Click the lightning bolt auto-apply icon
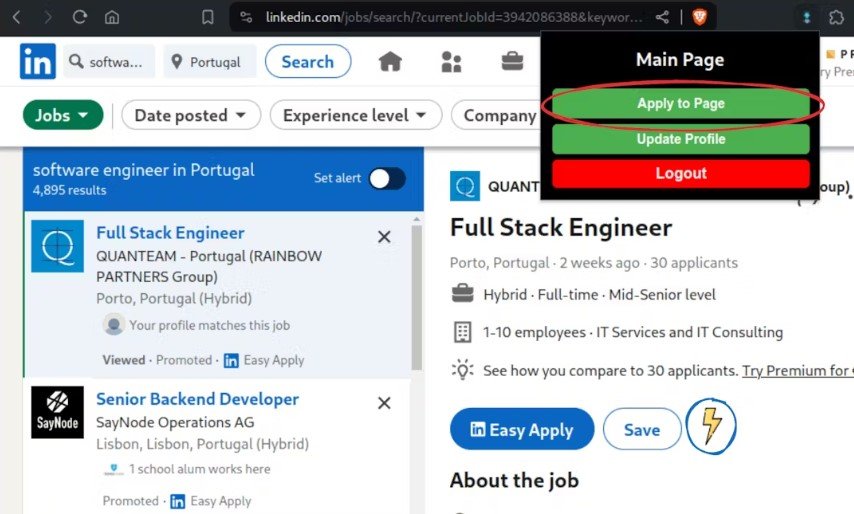This screenshot has width=854, height=514. click(711, 426)
